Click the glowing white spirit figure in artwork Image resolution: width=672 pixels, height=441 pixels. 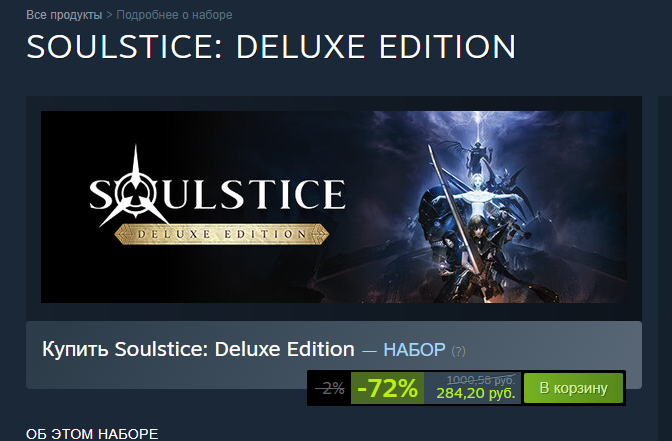[478, 194]
